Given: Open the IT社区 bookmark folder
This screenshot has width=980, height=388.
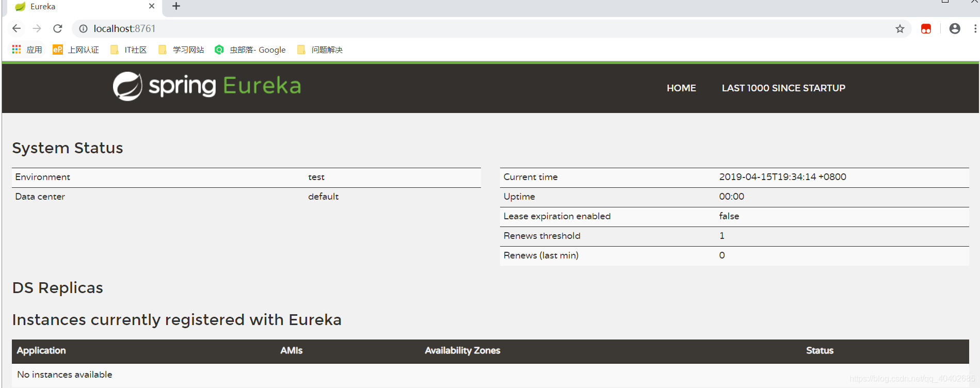Looking at the screenshot, I should click(128, 50).
